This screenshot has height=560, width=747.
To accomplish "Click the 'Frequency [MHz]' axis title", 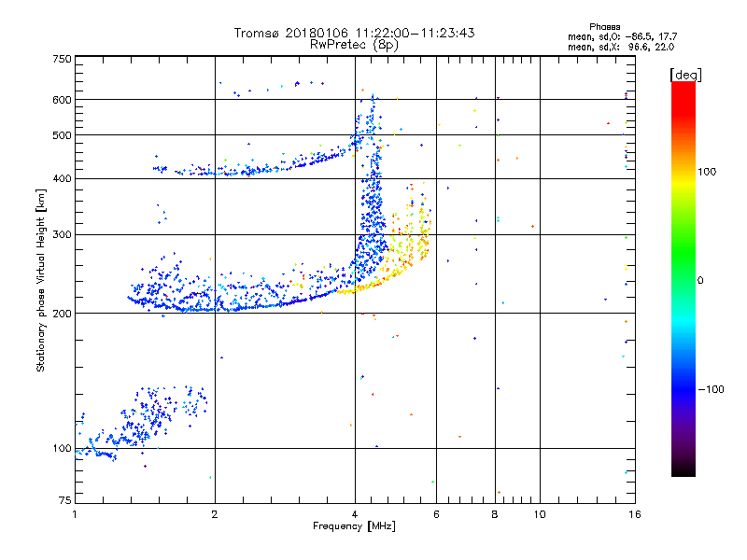I will click(354, 526).
